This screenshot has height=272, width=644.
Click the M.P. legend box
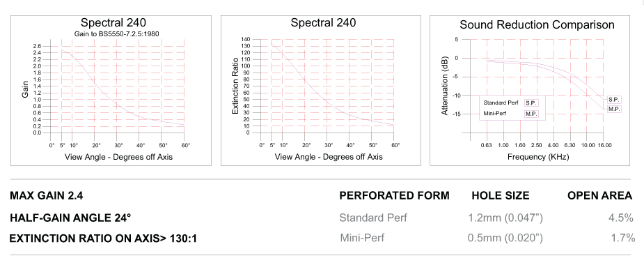click(531, 114)
